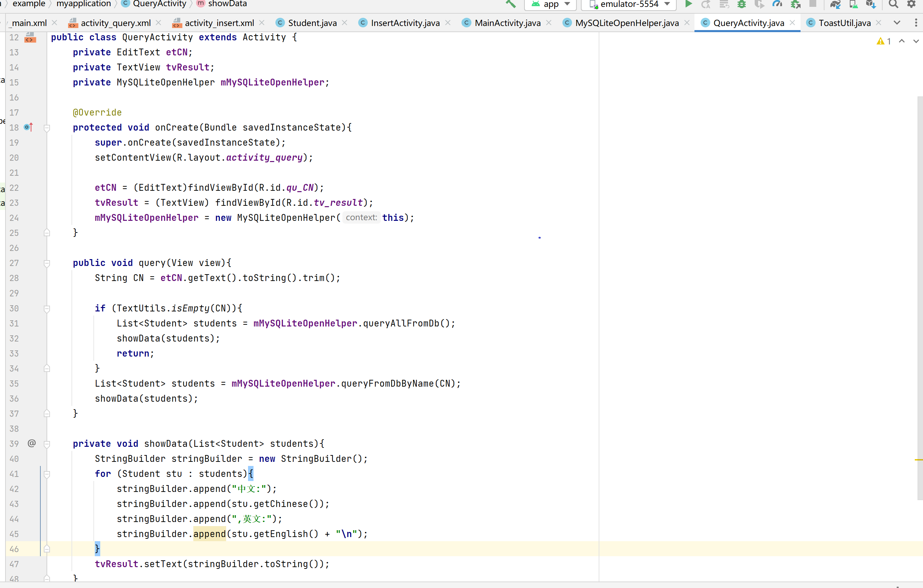Click the Stop square icon
The height and width of the screenshot is (588, 923).
(x=812, y=4)
